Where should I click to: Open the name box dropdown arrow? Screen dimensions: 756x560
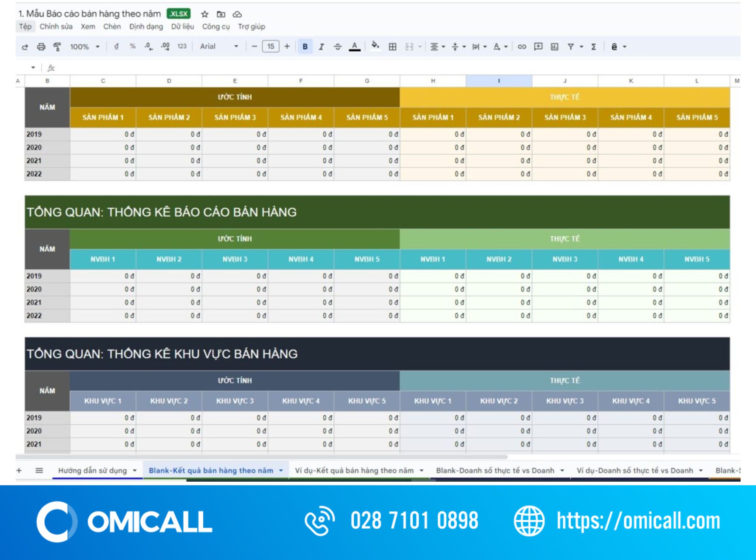click(x=33, y=68)
